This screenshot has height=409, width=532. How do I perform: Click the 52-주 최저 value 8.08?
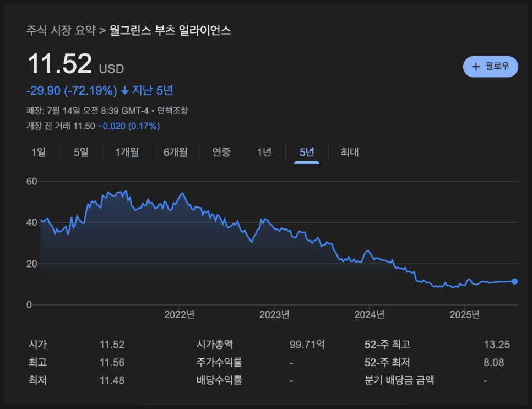(493, 363)
